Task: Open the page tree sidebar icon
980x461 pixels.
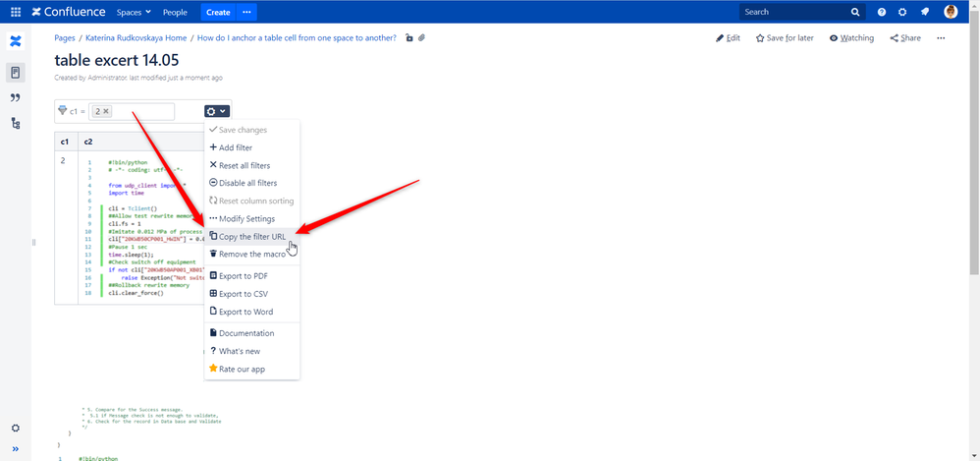Action: pyautogui.click(x=16, y=123)
